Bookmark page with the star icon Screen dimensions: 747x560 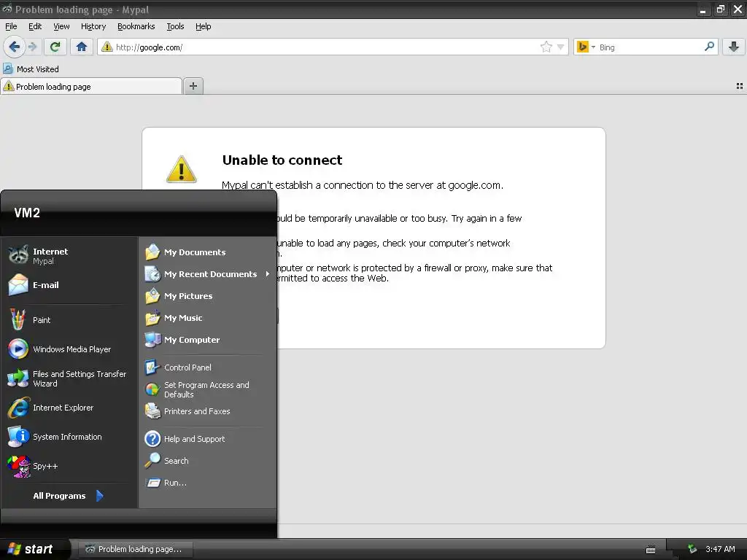pyautogui.click(x=546, y=47)
